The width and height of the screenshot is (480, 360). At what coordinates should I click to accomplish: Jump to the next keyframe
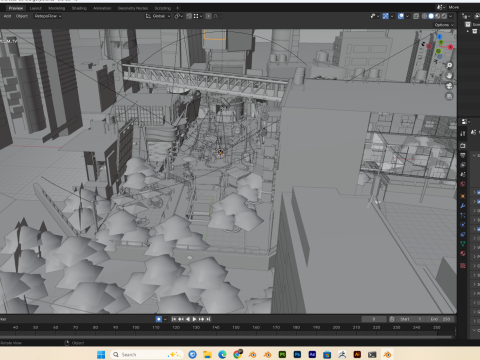[x=201, y=319]
